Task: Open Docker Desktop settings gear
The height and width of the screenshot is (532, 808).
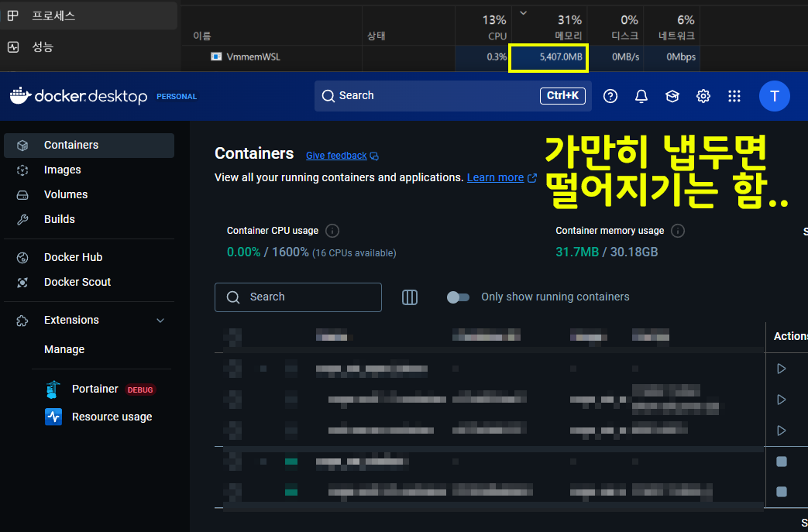Action: pyautogui.click(x=703, y=96)
